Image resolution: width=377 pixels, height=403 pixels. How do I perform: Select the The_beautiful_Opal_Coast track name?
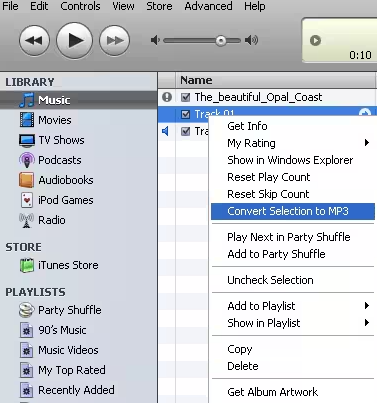pos(258,97)
